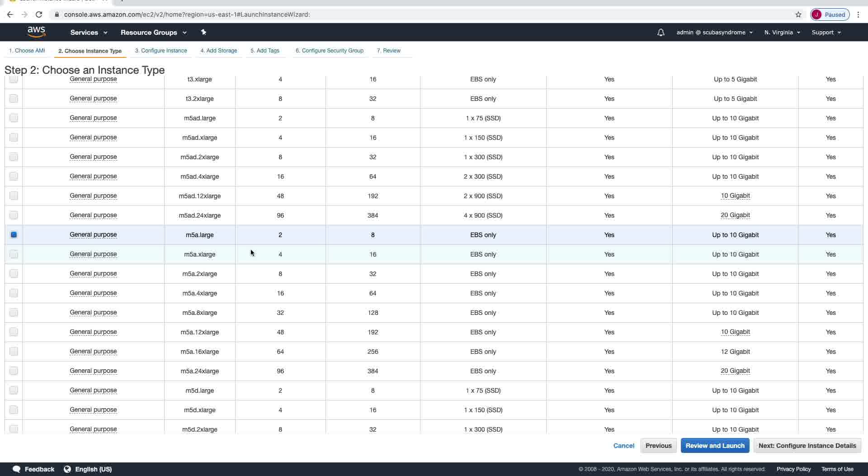
Task: Open the AWS home logo
Action: click(x=36, y=32)
